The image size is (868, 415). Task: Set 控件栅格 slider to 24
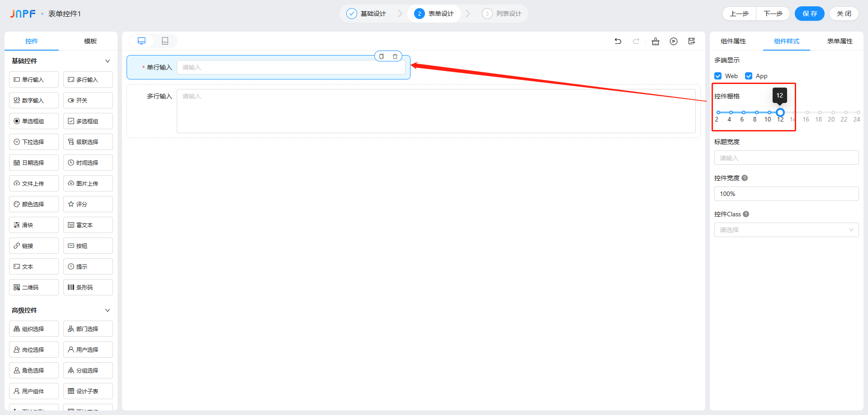coord(858,112)
